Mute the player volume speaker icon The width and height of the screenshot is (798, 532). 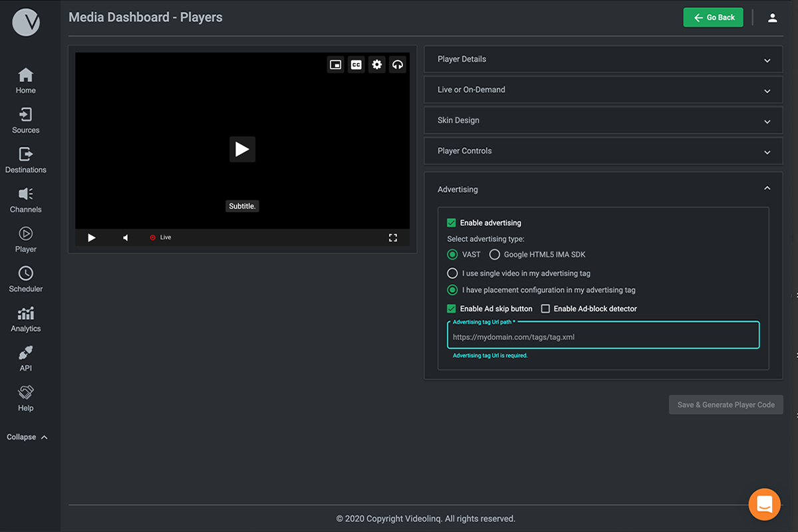coord(126,237)
